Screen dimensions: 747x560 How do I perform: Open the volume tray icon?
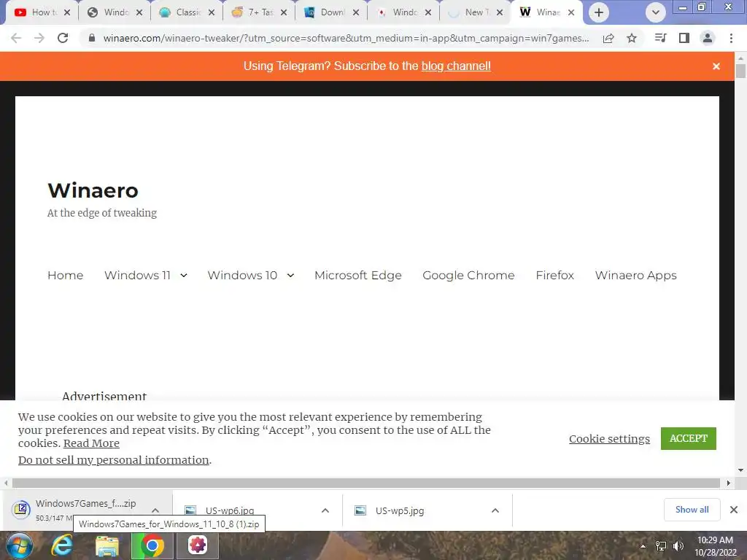tap(678, 546)
